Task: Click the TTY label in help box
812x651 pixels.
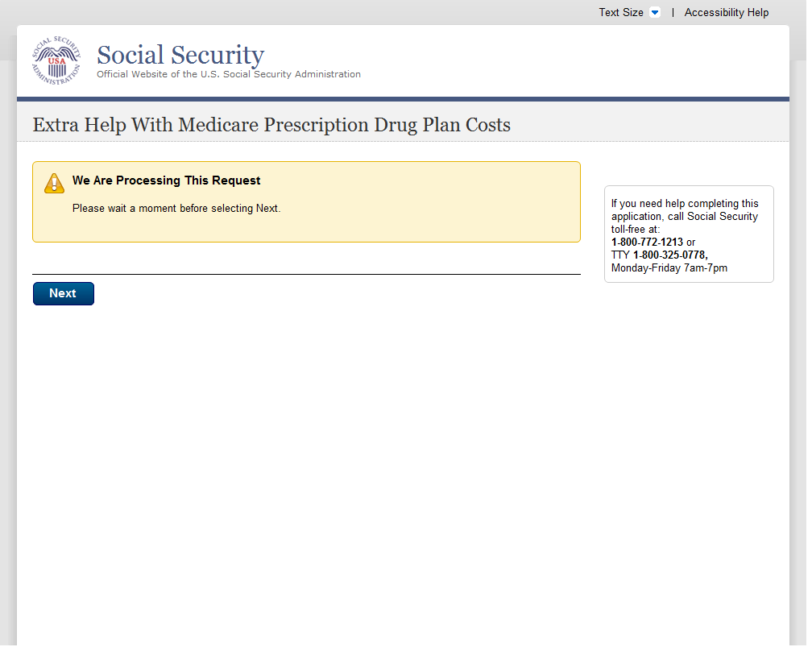Action: [x=620, y=255]
